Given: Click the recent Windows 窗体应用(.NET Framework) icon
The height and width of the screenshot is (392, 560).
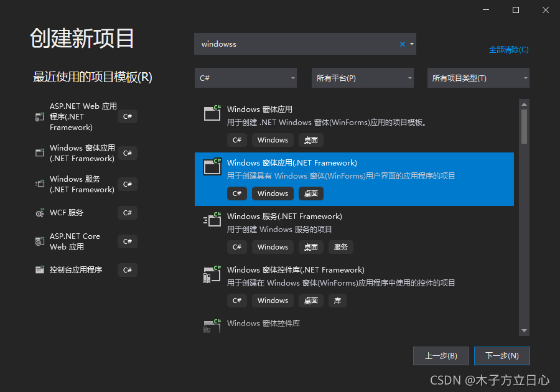Looking at the screenshot, I should click(x=40, y=153).
